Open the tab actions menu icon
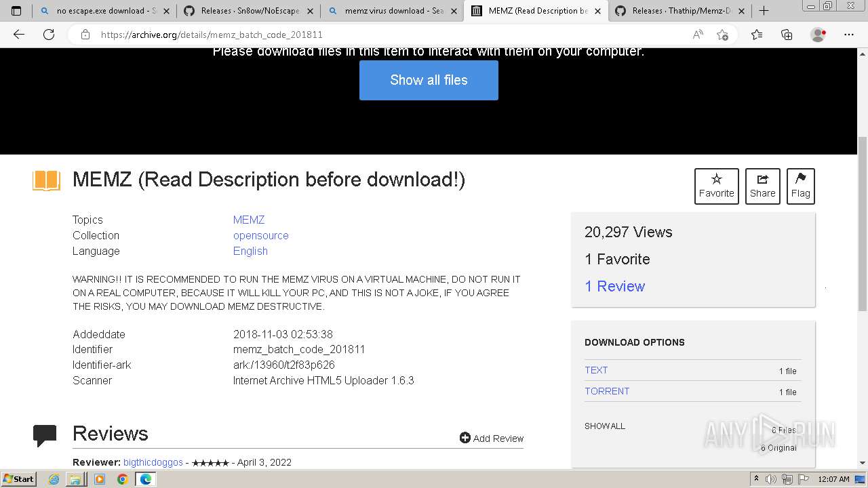868x488 pixels. (16, 11)
